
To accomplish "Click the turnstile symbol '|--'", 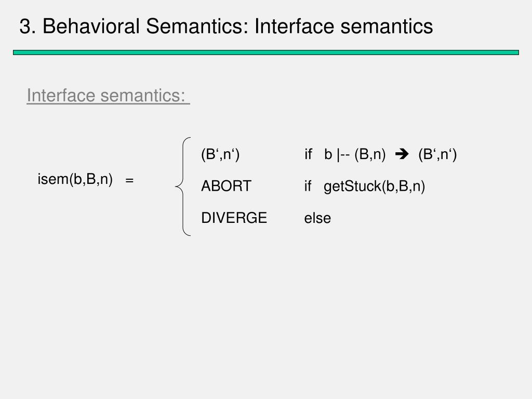I will [x=343, y=154].
